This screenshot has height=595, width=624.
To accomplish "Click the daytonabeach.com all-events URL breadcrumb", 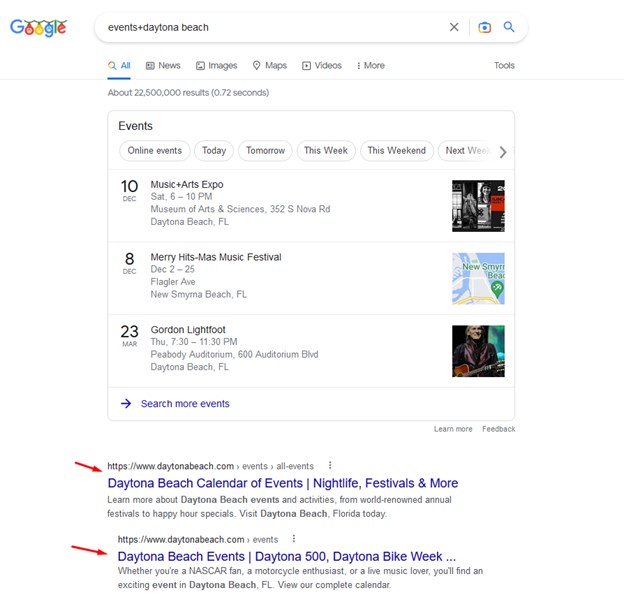I will coord(211,466).
